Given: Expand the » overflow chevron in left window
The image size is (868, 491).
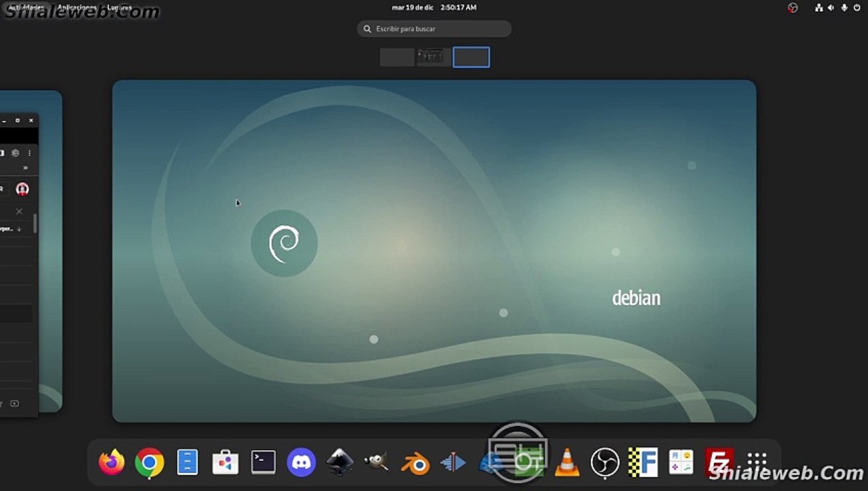Looking at the screenshot, I should tap(26, 168).
